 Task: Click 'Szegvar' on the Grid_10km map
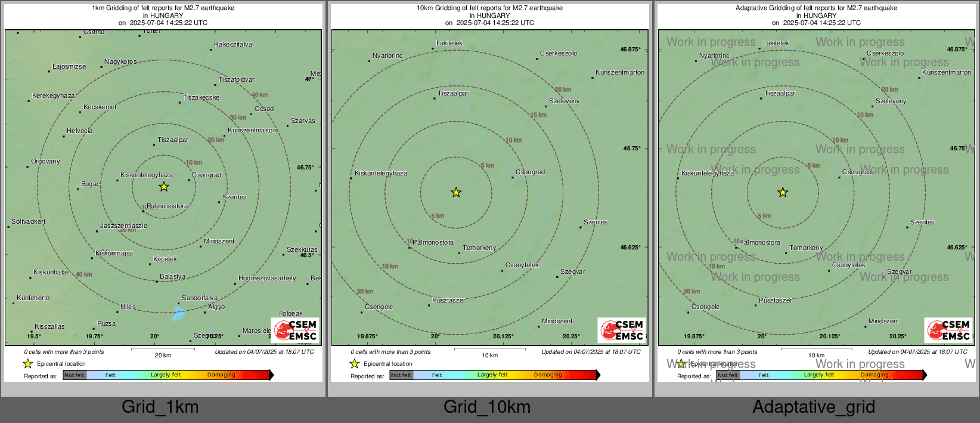point(573,272)
